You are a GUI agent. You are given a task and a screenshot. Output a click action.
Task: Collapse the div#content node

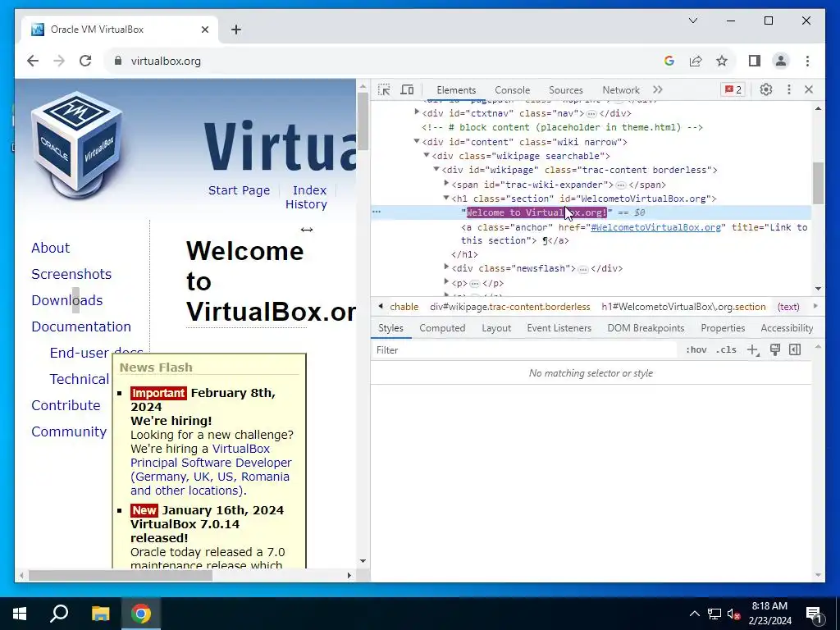pyautogui.click(x=417, y=141)
